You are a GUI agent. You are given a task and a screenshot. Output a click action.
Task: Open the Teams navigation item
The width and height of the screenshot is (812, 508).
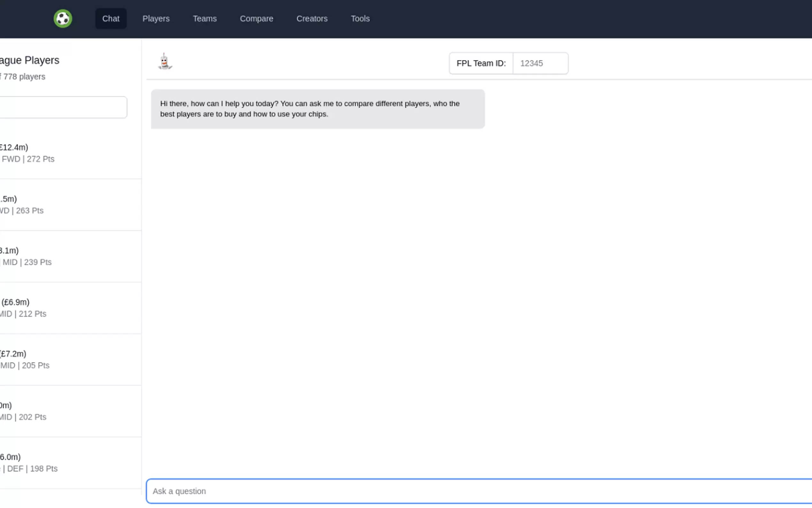(204, 19)
